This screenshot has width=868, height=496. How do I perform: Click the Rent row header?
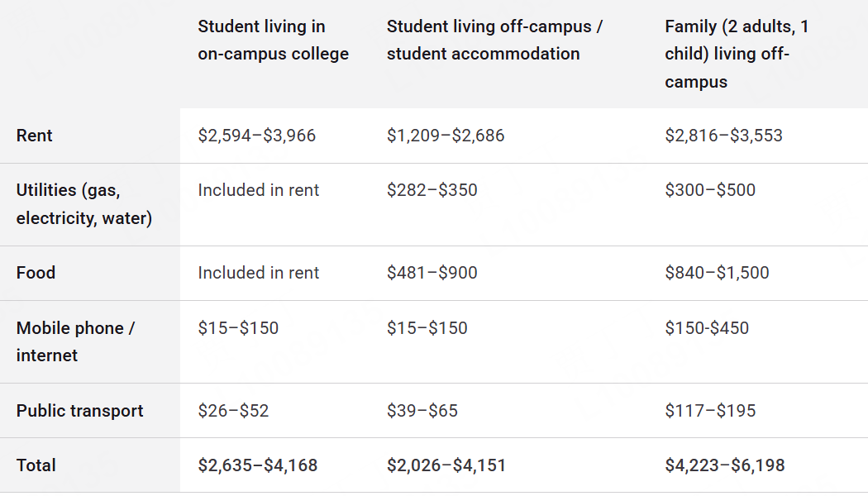35,136
